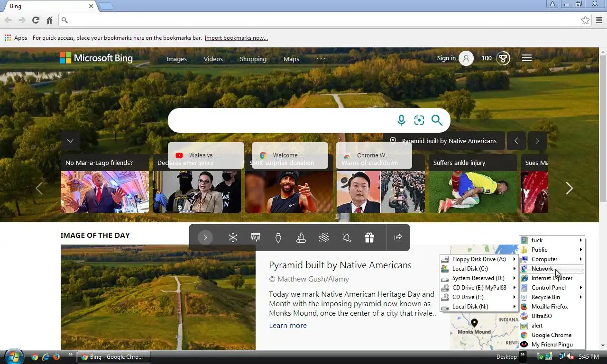Open the Maps link in Bing nav
The image size is (607, 364).
[x=291, y=59]
